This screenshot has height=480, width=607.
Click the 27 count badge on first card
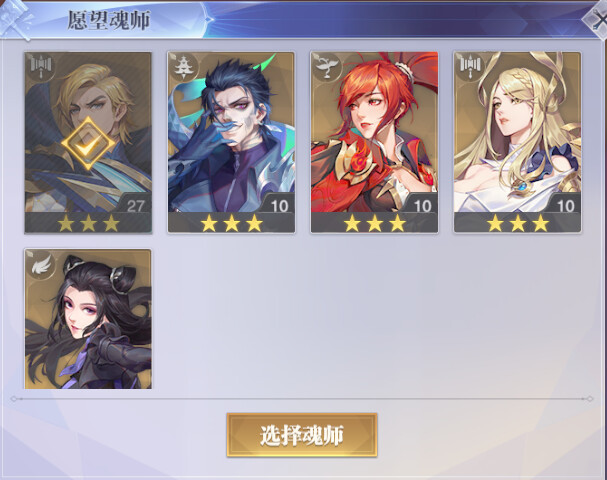135,206
